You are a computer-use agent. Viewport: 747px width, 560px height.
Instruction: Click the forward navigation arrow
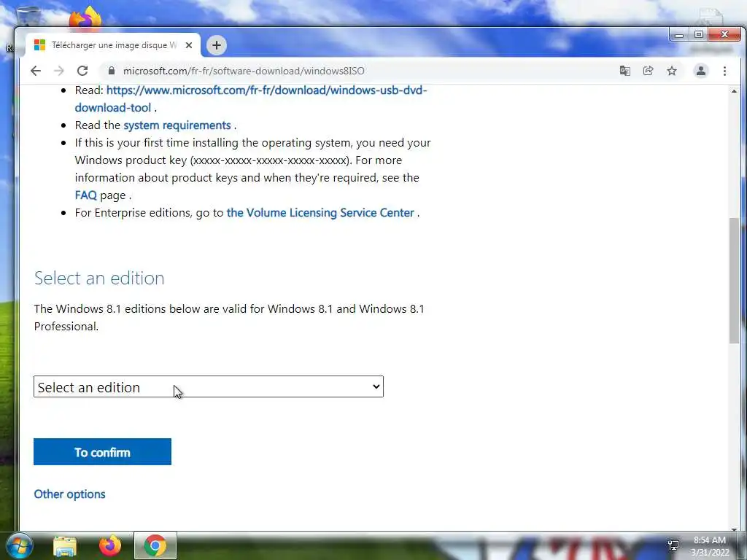tap(59, 71)
